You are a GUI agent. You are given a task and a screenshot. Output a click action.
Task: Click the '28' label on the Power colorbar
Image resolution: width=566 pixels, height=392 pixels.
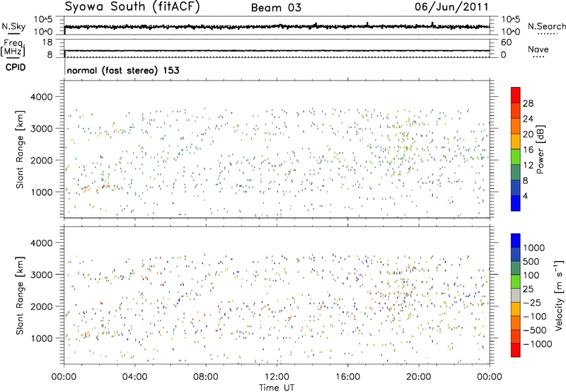528,103
